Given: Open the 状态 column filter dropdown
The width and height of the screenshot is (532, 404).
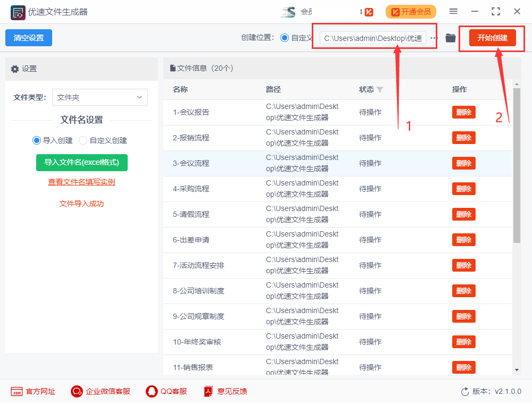Looking at the screenshot, I should (x=380, y=89).
